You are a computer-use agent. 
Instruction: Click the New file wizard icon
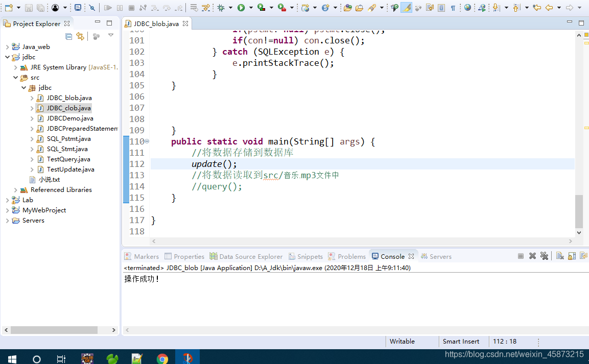click(x=9, y=8)
